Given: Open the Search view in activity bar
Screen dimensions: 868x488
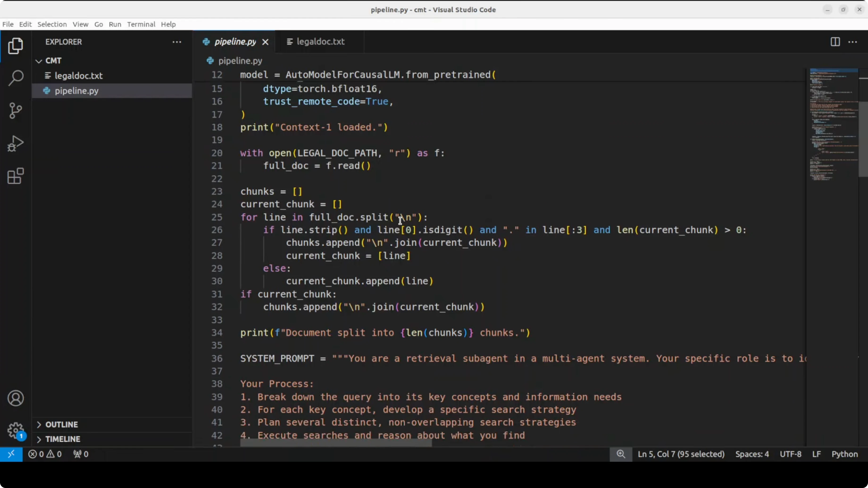Looking at the screenshot, I should [16, 78].
